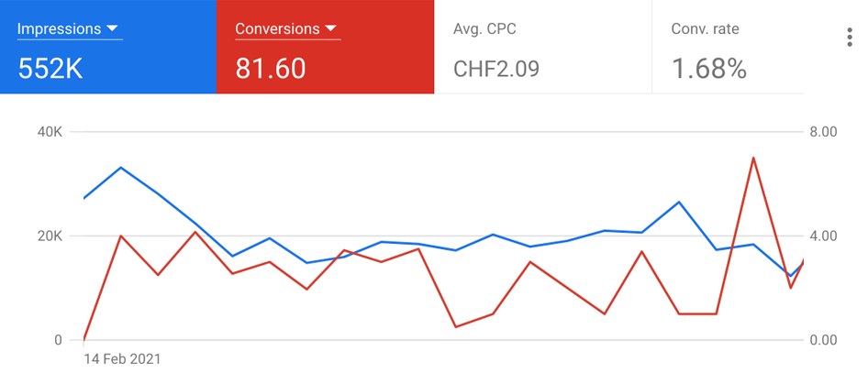Viewport: 868px width, 384px height.
Task: Click the Impressions label text
Action: pos(60,28)
